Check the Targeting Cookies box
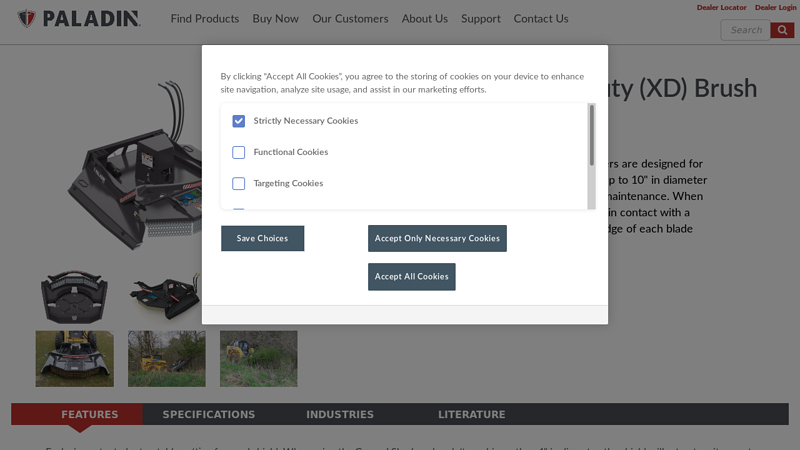Screen dimensions: 800x450 238,183
